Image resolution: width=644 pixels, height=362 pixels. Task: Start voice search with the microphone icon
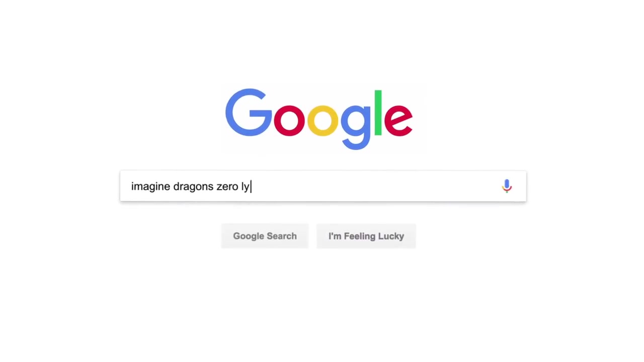click(507, 186)
